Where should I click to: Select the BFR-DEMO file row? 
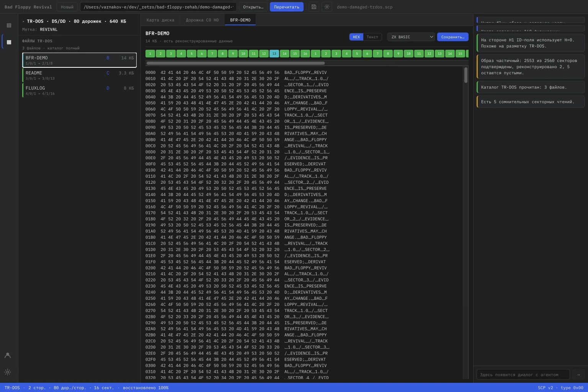click(x=79, y=60)
